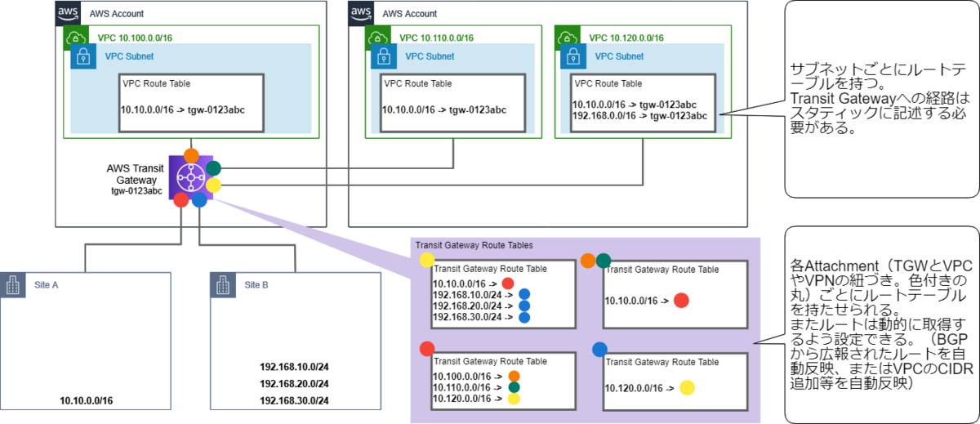Click 'VPC Route Table' heading in VPC 10.120.0.0/16
980x424 pixels.
click(x=608, y=83)
